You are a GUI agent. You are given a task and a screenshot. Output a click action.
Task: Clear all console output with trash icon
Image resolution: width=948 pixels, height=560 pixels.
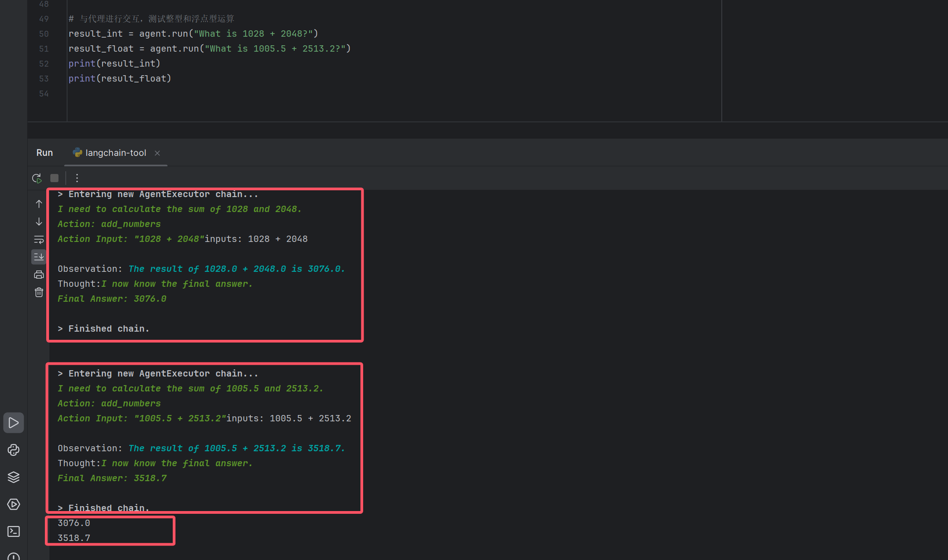39,292
